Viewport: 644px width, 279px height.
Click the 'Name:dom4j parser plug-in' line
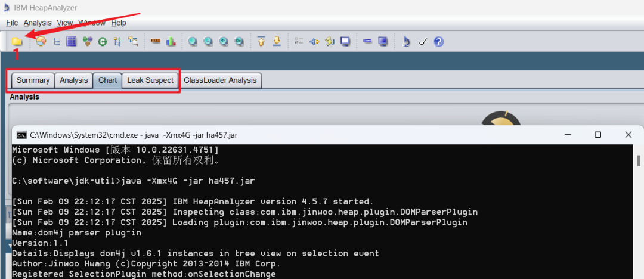tap(76, 233)
